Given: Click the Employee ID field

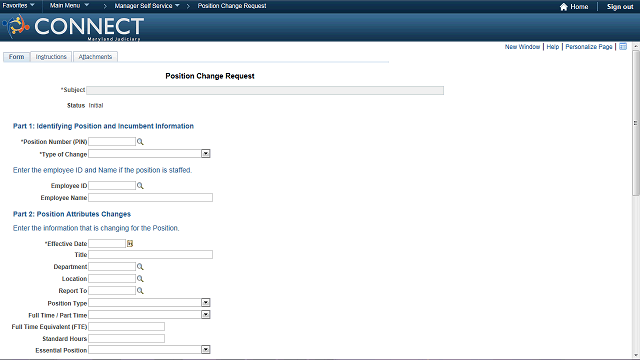Looking at the screenshot, I should click(112, 186).
